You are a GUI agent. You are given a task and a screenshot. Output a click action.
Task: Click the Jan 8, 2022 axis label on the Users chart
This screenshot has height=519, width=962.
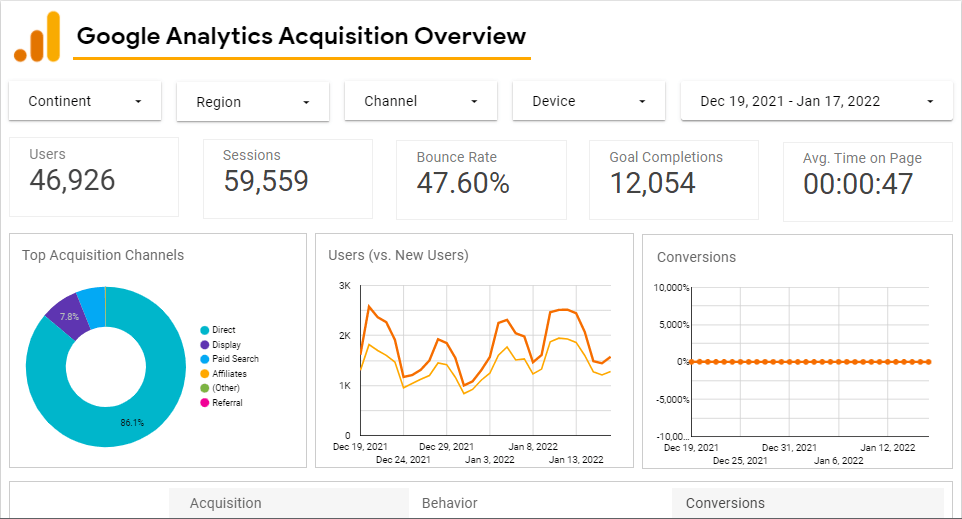pyautogui.click(x=533, y=447)
